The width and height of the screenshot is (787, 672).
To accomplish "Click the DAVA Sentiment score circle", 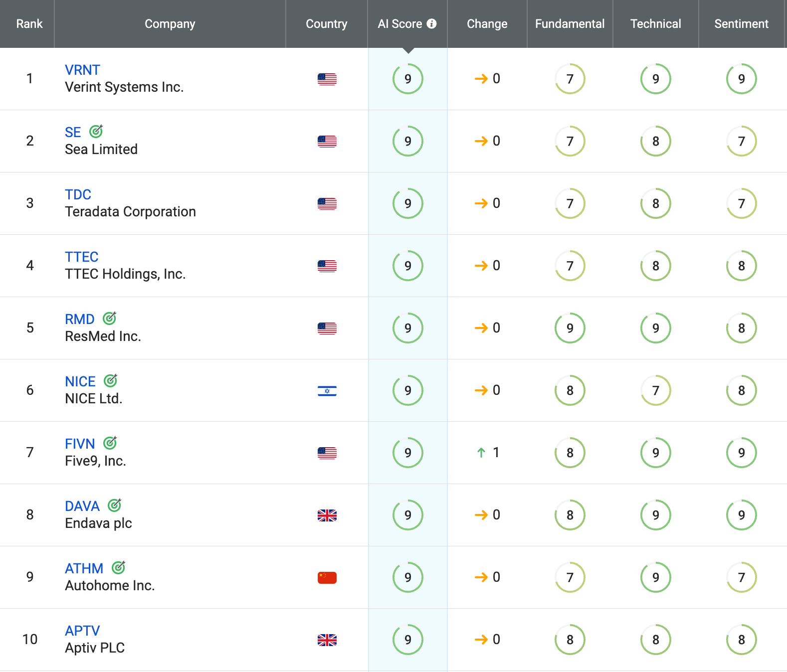I will pos(742,515).
